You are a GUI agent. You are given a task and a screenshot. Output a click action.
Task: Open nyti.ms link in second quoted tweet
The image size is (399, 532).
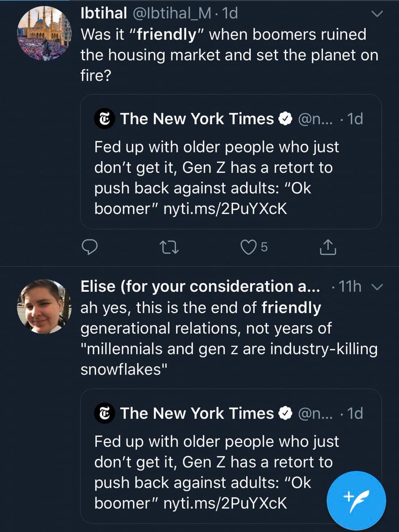click(x=225, y=504)
